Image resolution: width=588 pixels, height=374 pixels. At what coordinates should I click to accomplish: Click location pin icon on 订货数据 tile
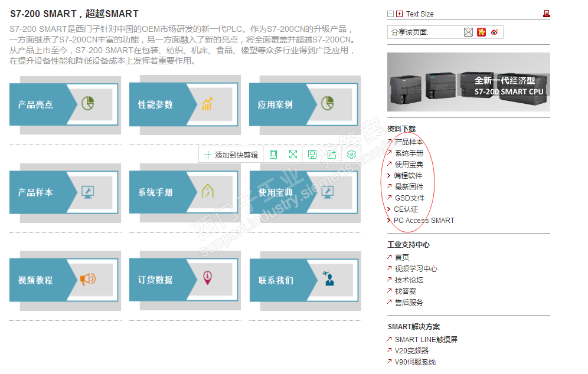[x=207, y=278]
